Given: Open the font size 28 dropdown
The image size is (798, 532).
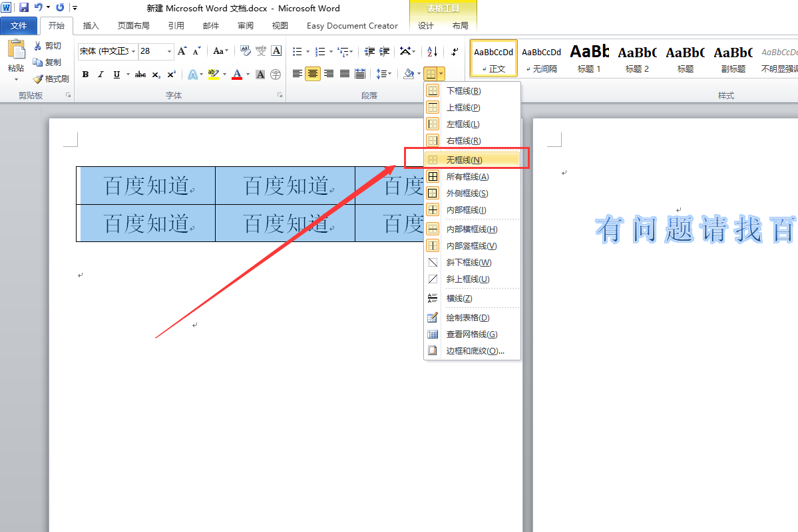Looking at the screenshot, I should 169,51.
